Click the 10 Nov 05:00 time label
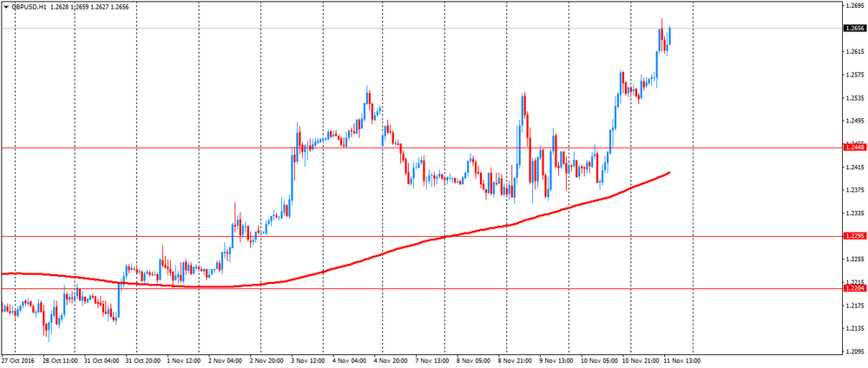 coord(598,361)
